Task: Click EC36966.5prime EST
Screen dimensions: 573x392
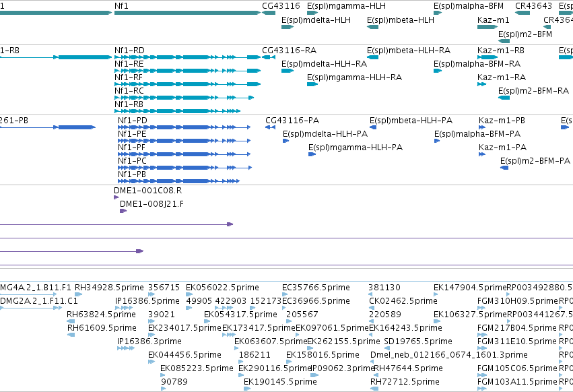Action: [x=285, y=308]
